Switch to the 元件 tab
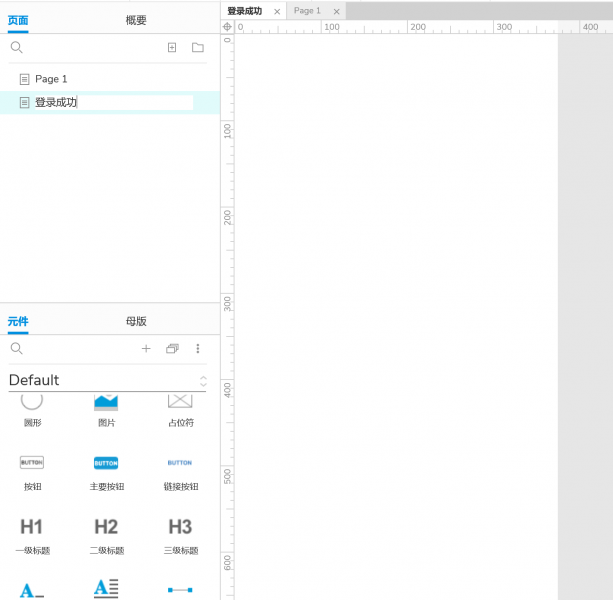This screenshot has width=613, height=600. [18, 321]
